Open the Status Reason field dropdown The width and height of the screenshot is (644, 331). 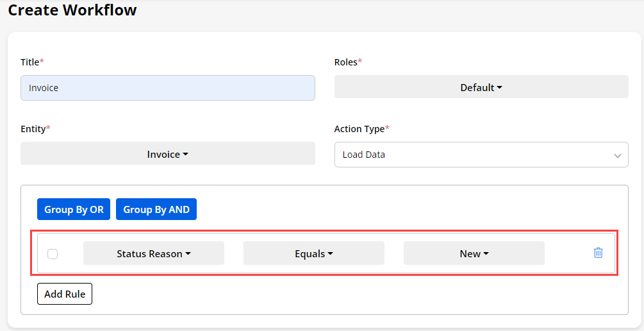click(x=153, y=253)
